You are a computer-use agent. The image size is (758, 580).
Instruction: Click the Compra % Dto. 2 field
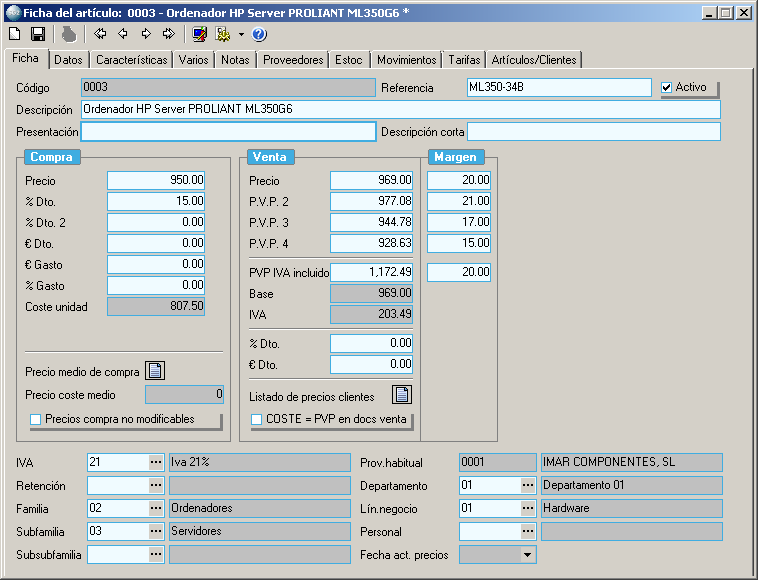156,222
